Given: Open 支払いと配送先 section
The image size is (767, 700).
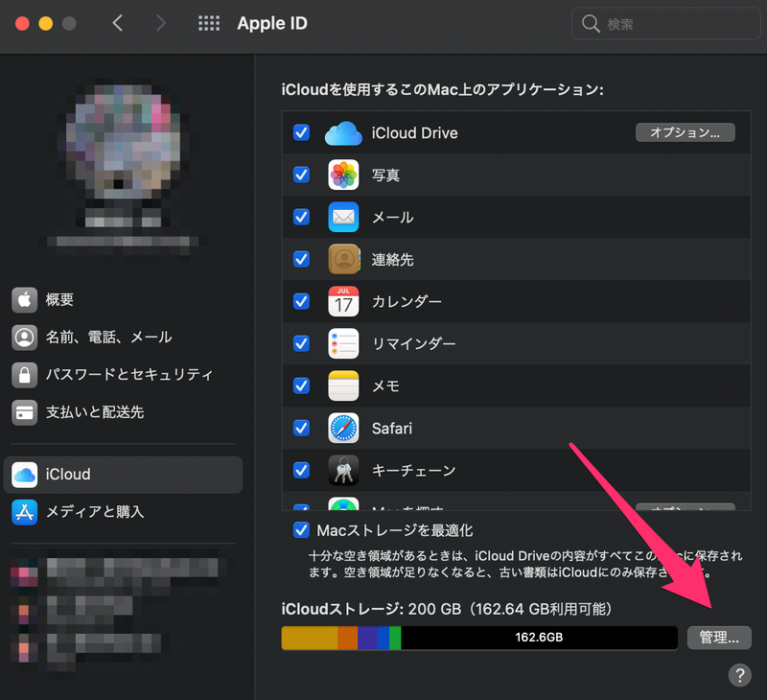Looking at the screenshot, I should click(x=123, y=412).
